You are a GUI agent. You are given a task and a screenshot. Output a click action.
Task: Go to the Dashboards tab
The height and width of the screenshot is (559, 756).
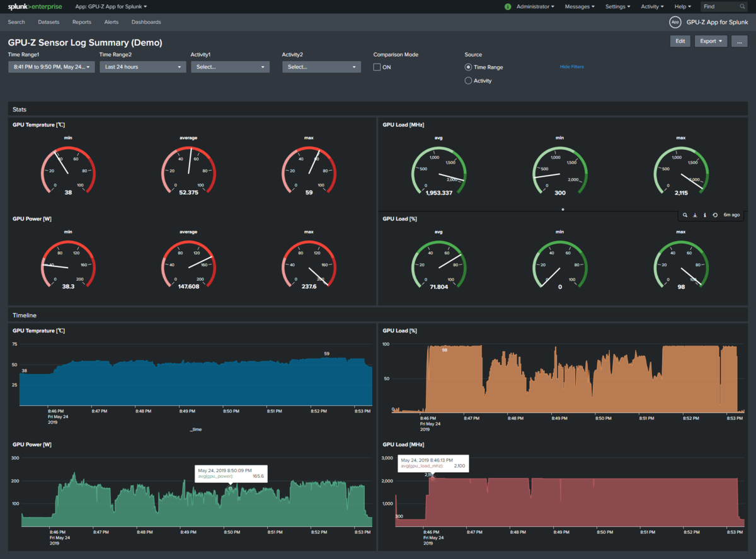[146, 22]
